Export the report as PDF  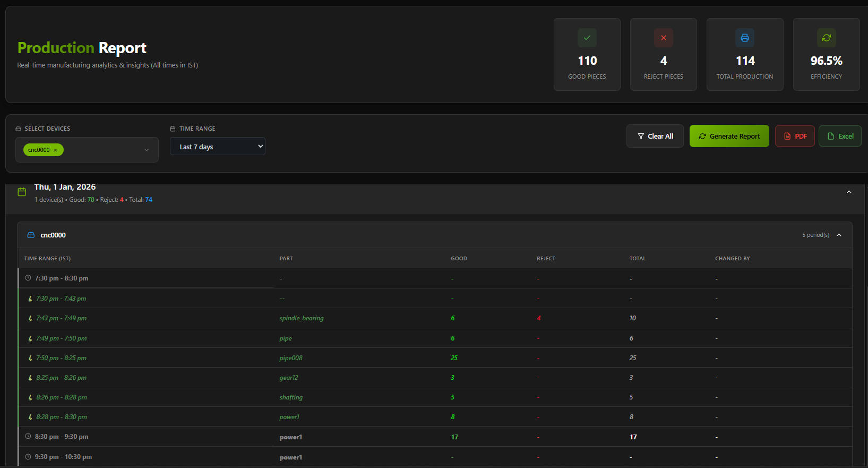coord(795,136)
